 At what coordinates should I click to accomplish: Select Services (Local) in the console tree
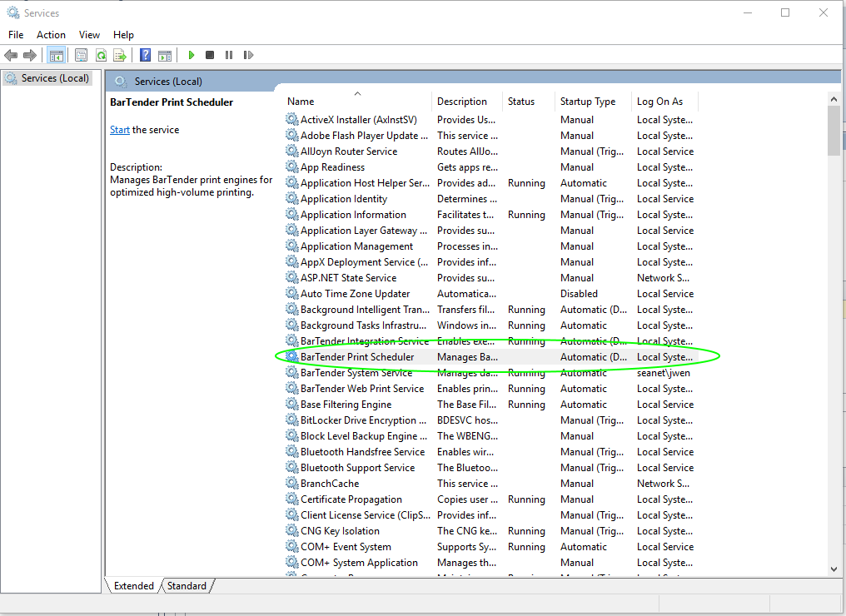[54, 78]
